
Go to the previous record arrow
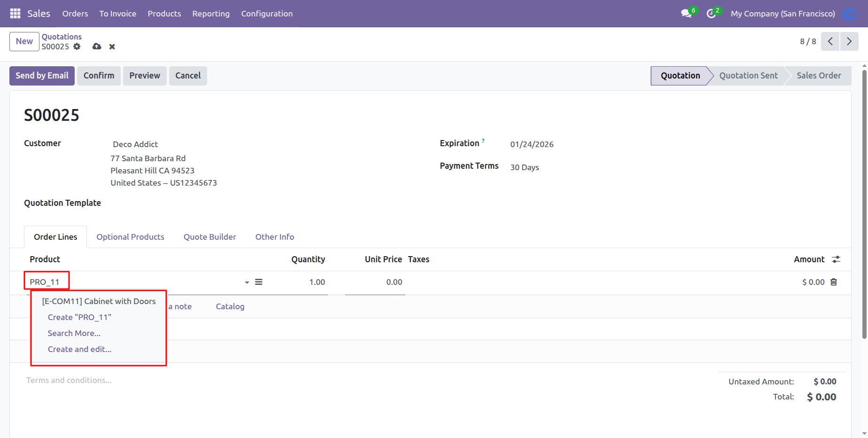coord(830,41)
